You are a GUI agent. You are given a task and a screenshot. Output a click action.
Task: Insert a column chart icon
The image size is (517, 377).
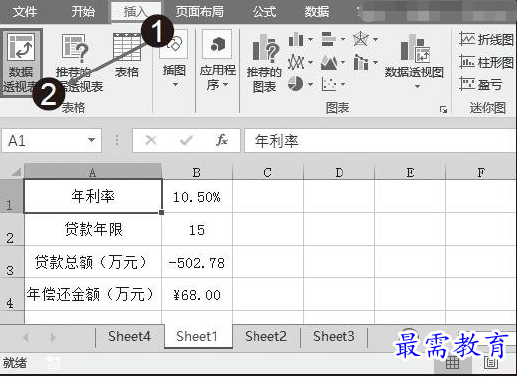296,40
